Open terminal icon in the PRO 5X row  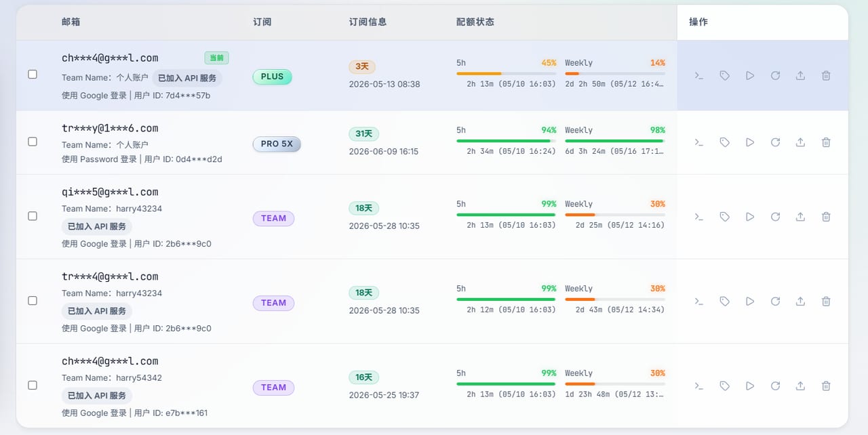pos(699,142)
